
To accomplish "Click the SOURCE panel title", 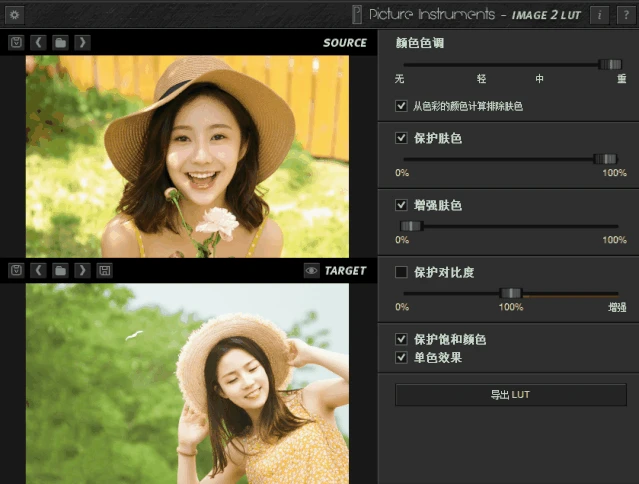I will click(345, 43).
